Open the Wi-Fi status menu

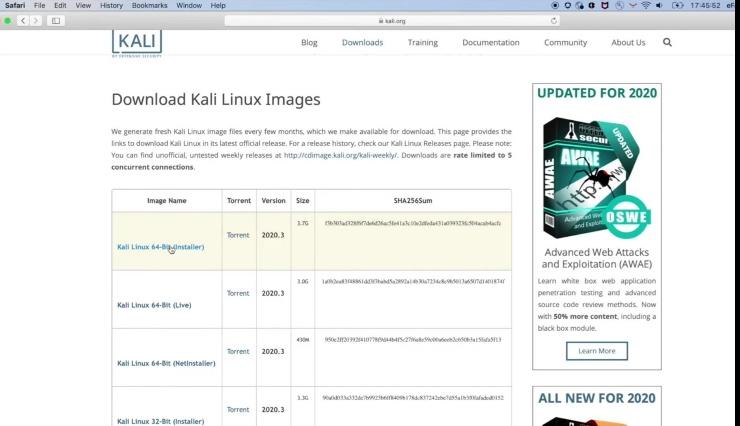tap(646, 6)
